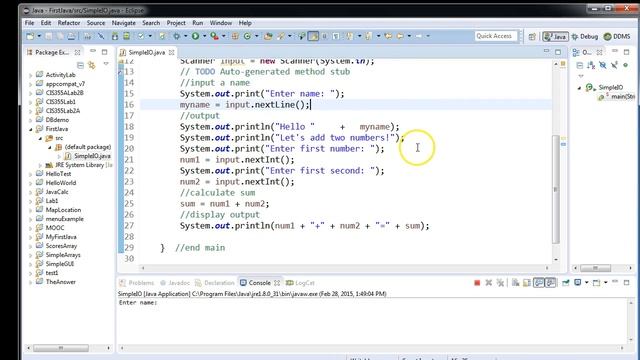The width and height of the screenshot is (640, 360).
Task: Click the Open Type toolbar icon
Action: (268, 36)
